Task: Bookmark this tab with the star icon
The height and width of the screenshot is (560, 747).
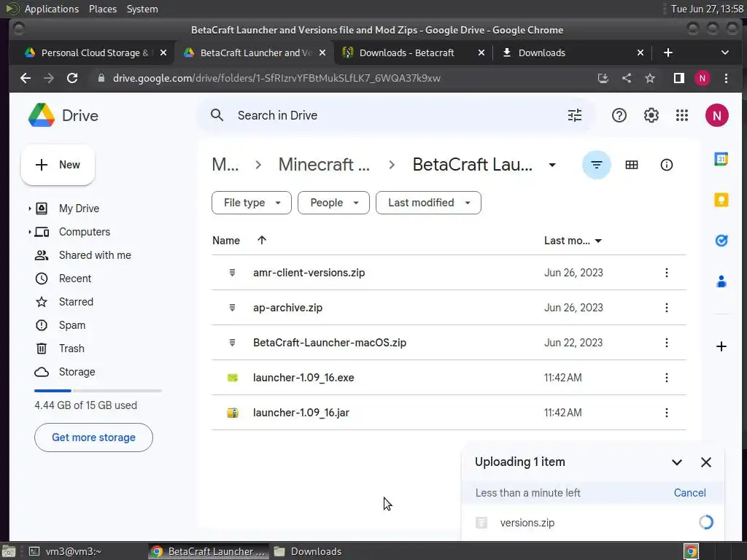Action: (650, 78)
